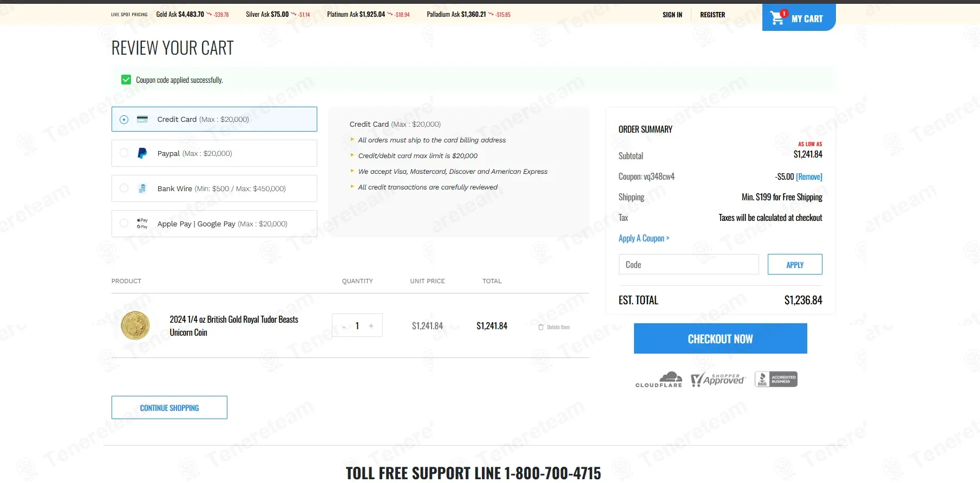Select the Credit Card radio button
The image size is (980, 483).
click(124, 119)
